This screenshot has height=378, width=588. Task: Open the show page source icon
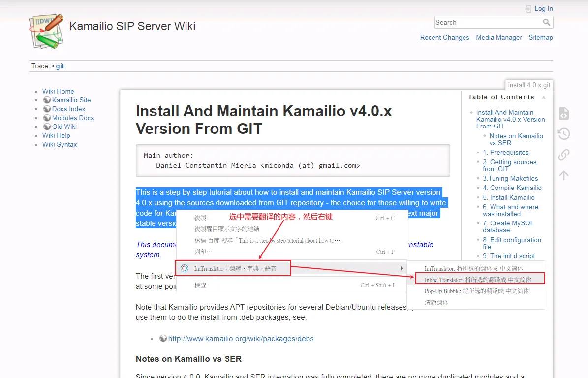(x=563, y=113)
